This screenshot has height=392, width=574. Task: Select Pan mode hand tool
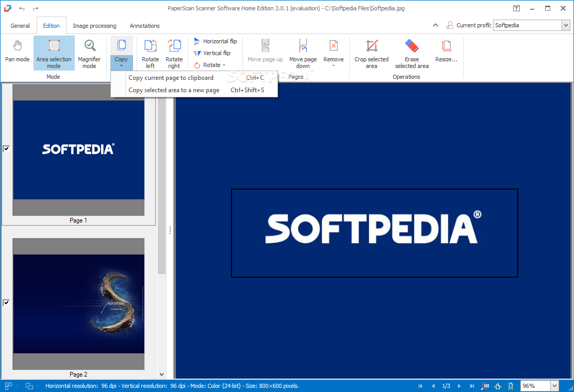(17, 53)
